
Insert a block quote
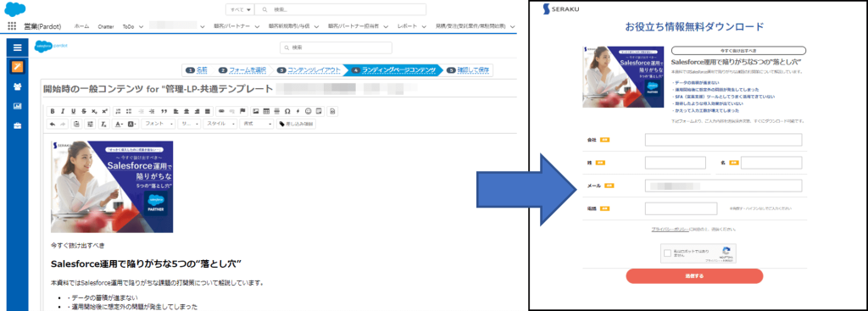click(164, 111)
